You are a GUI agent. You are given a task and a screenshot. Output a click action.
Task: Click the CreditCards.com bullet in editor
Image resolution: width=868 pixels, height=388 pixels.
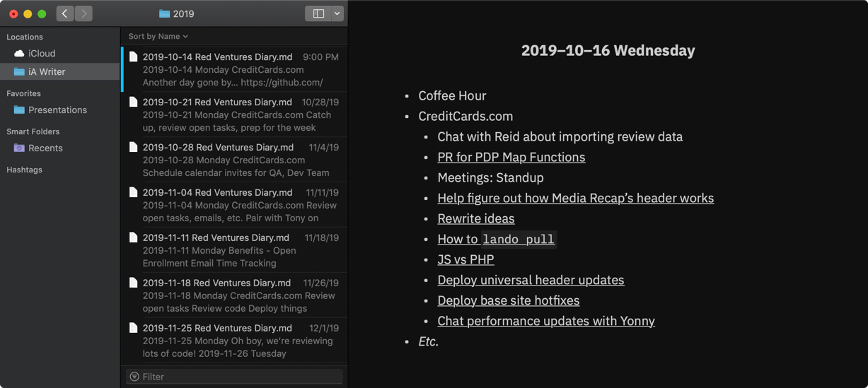(x=465, y=116)
